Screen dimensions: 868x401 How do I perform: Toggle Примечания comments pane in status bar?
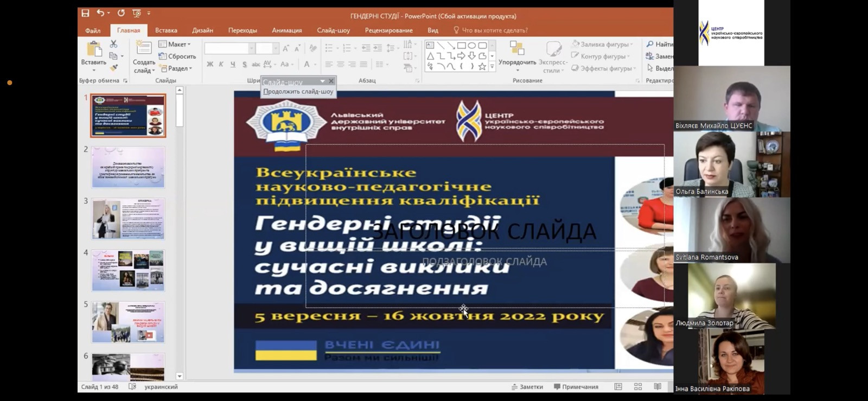(576, 387)
